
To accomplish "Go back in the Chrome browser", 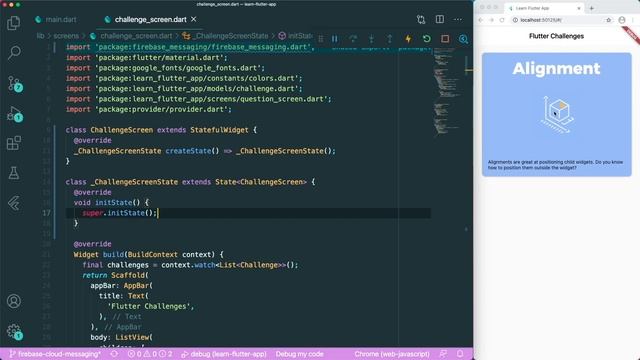I will tap(481, 20).
